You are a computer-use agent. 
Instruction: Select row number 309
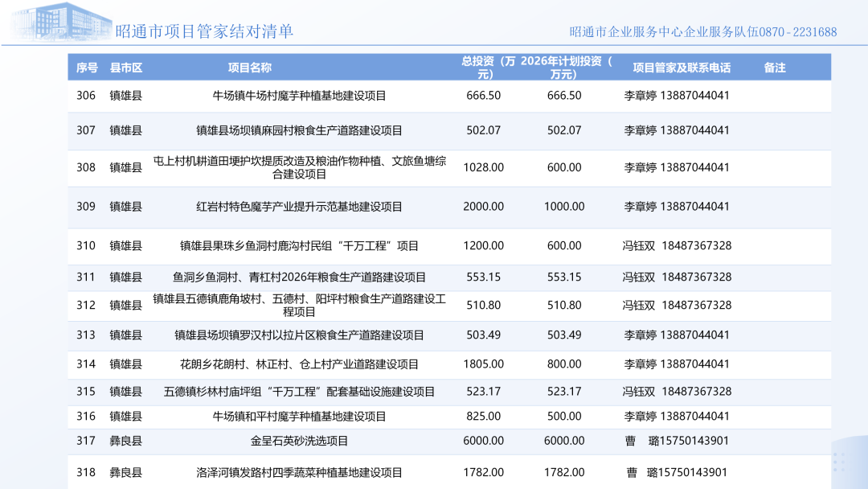point(86,207)
